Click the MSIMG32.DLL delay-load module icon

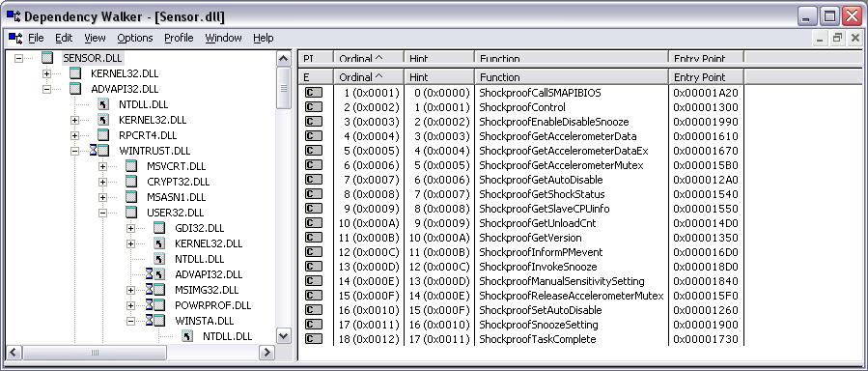155,290
